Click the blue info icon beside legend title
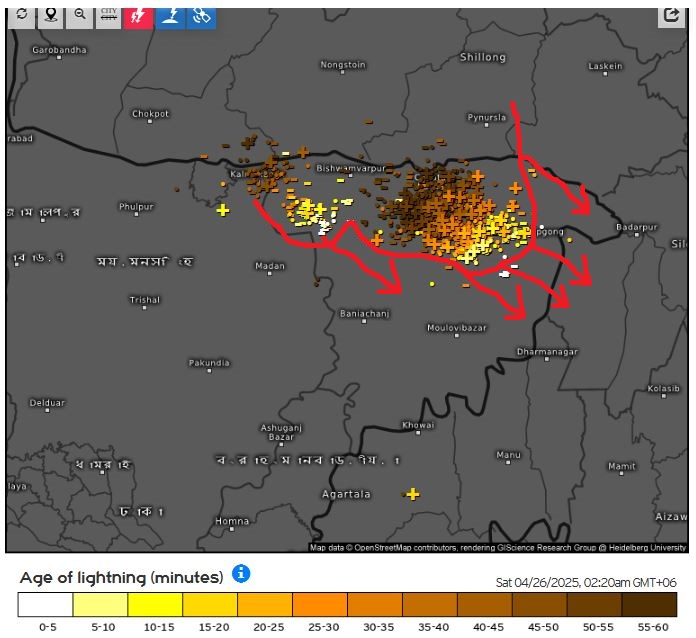696x638 pixels. (x=241, y=574)
